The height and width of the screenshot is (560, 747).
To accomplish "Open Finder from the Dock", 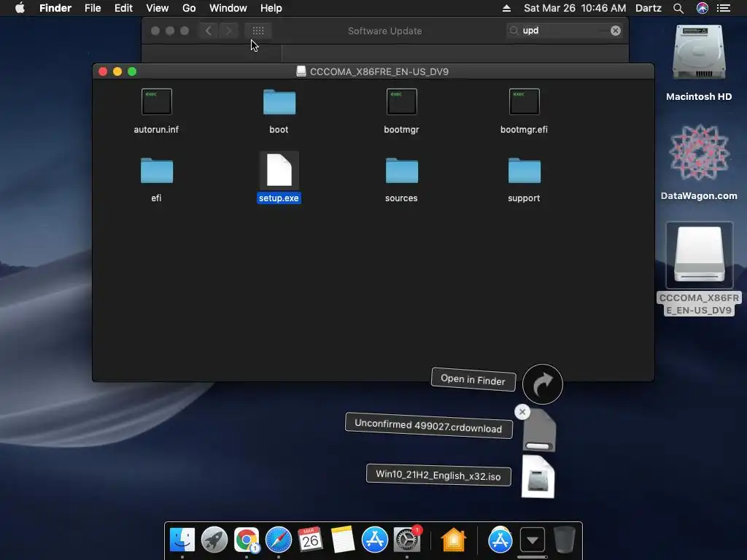I will tap(182, 540).
